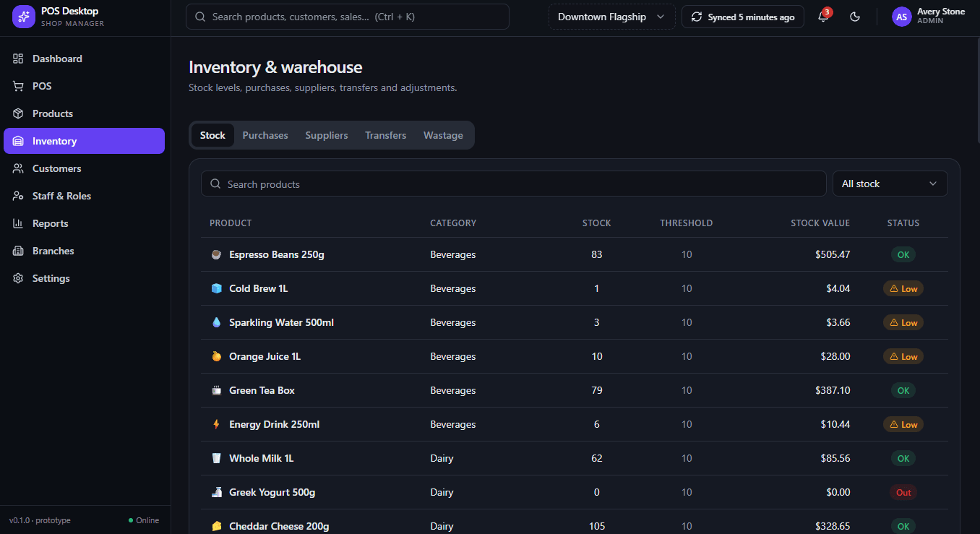
Task: Expand the All stock filter dropdown
Action: 890,184
